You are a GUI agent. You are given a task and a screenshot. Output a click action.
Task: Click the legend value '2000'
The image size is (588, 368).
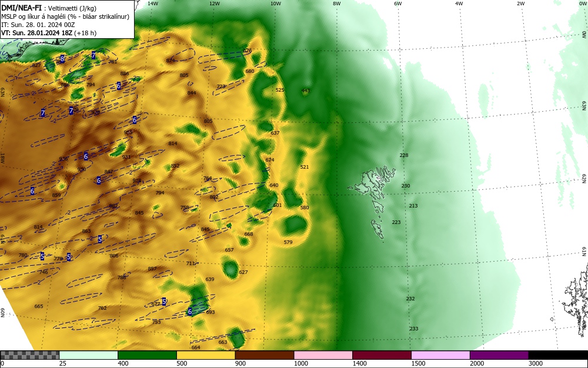point(477,363)
